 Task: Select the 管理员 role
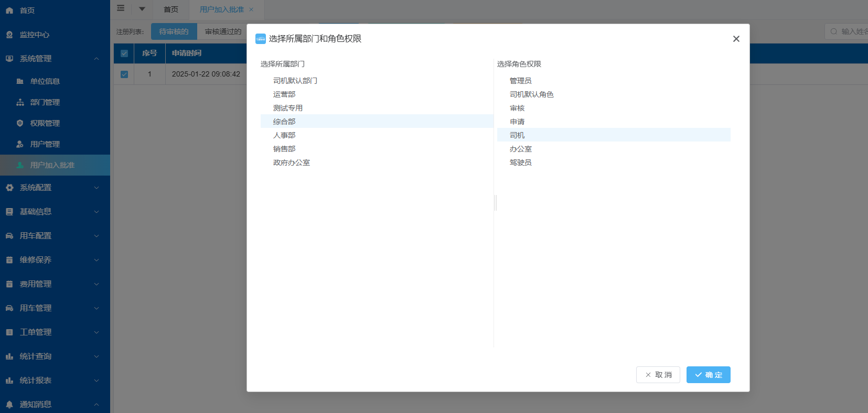click(520, 81)
